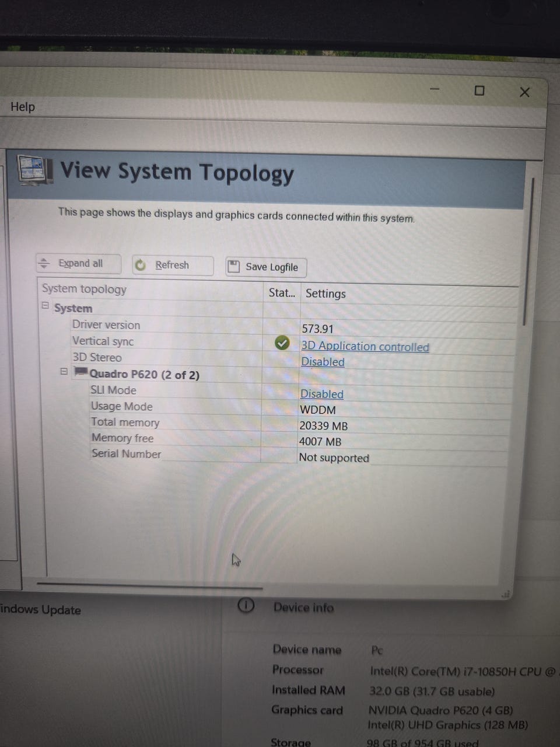Click the Save Logfile floppy disk icon

click(234, 267)
